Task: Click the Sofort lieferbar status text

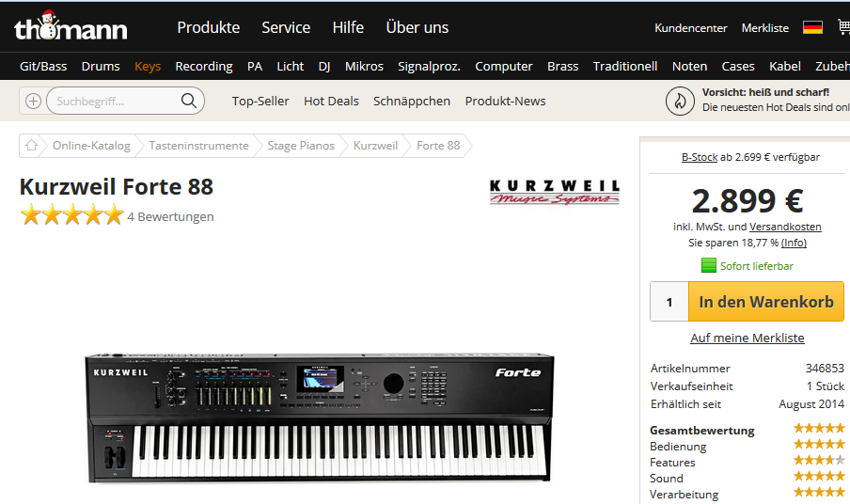Action: click(756, 265)
